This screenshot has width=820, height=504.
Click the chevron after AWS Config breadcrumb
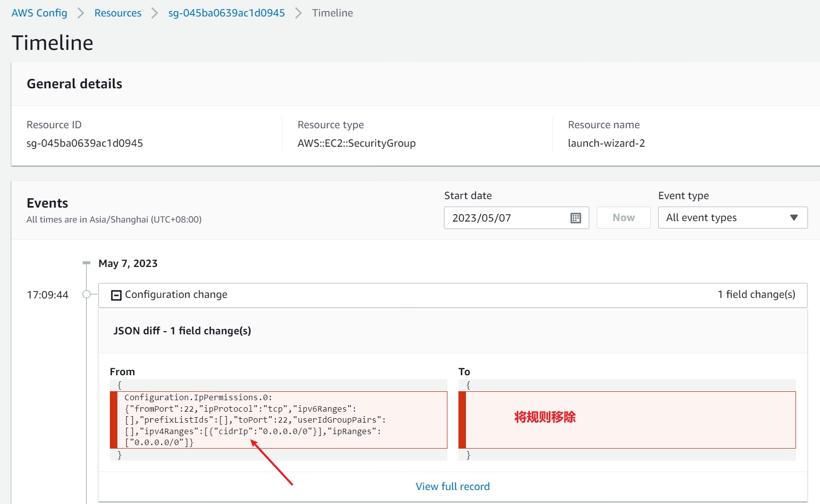point(80,13)
